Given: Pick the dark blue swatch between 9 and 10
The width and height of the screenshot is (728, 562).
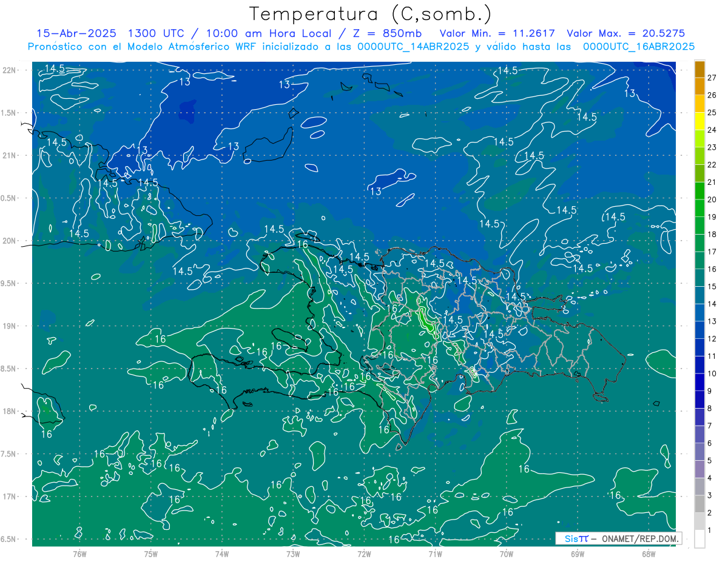Looking at the screenshot, I should click(x=699, y=383).
